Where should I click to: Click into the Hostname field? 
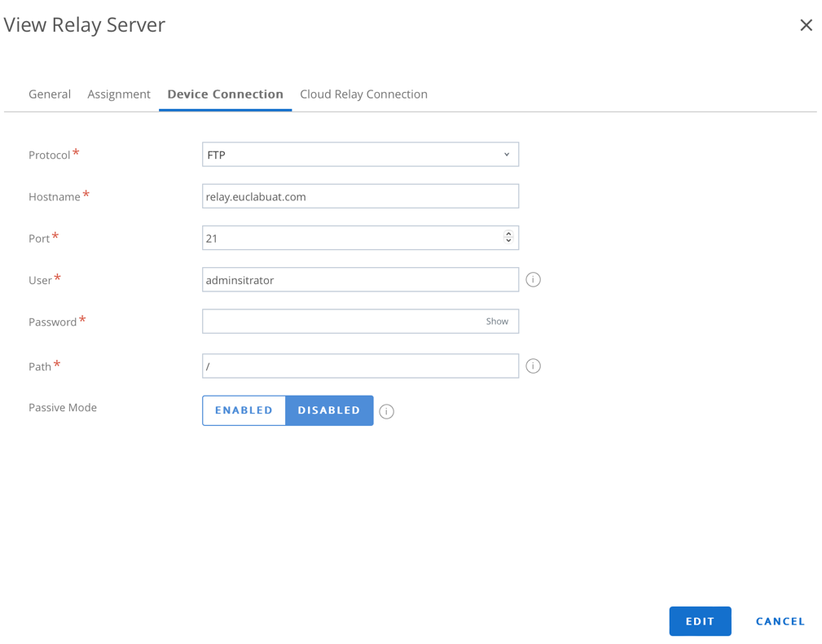359,196
